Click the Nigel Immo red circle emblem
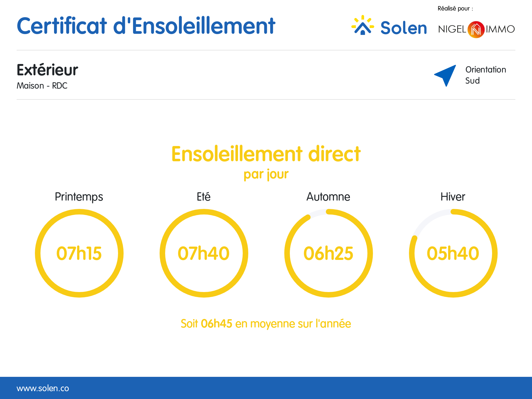This screenshot has height=399, width=532. click(x=476, y=29)
